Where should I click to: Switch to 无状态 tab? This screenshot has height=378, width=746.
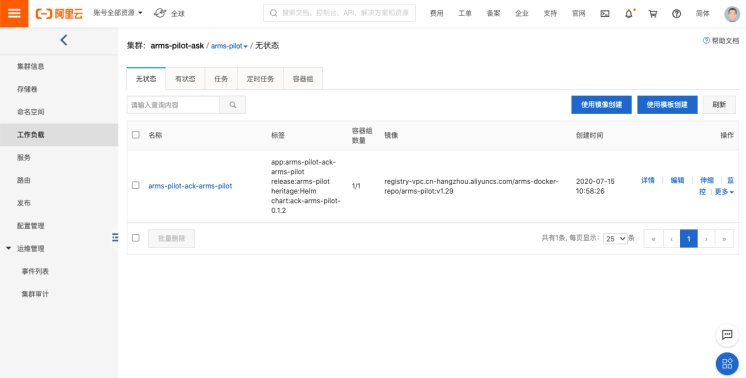pyautogui.click(x=146, y=79)
